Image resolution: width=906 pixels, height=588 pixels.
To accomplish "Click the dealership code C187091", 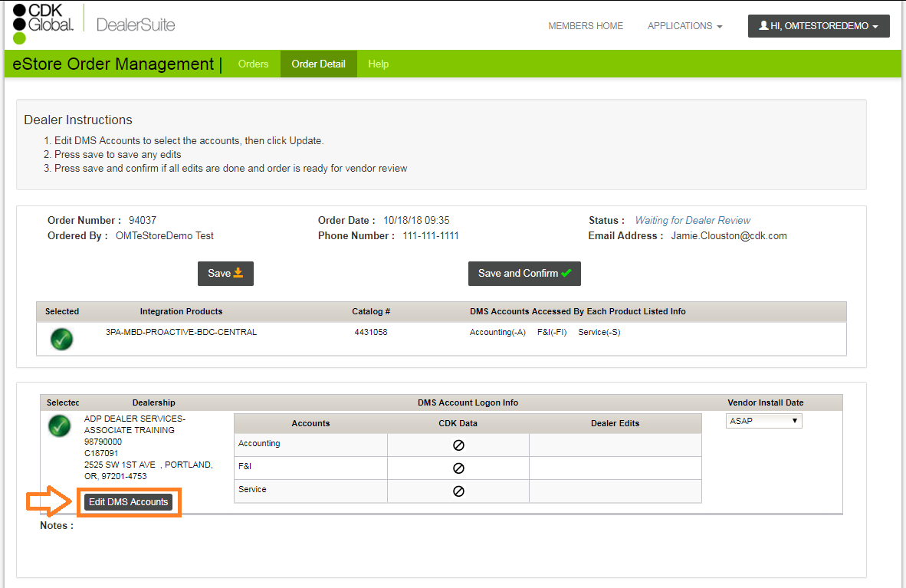I will click(x=101, y=453).
